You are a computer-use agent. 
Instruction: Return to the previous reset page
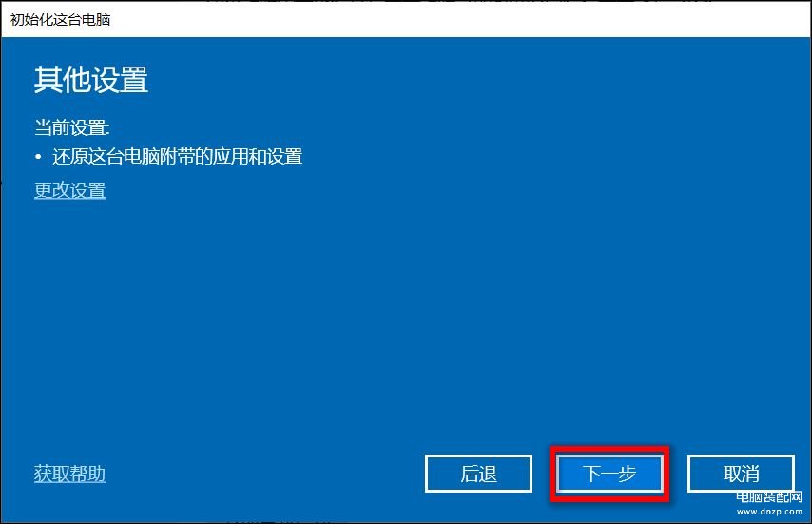478,474
